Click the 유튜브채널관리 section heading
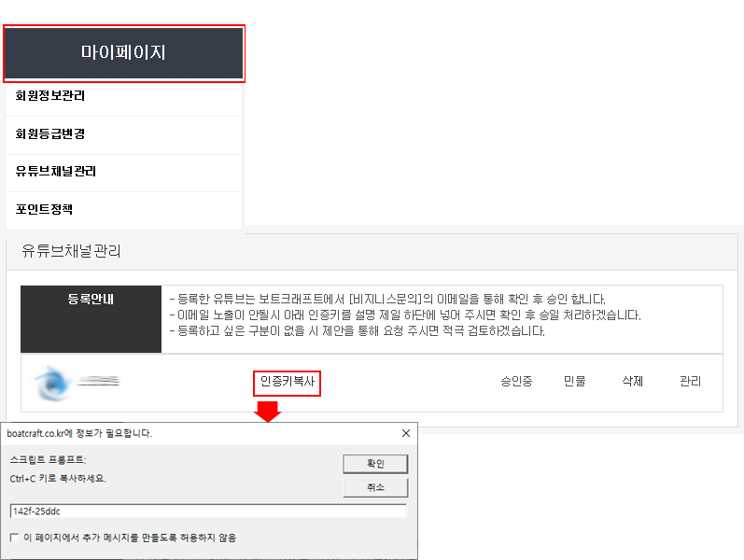Screen dimensions: 744x560 71,251
